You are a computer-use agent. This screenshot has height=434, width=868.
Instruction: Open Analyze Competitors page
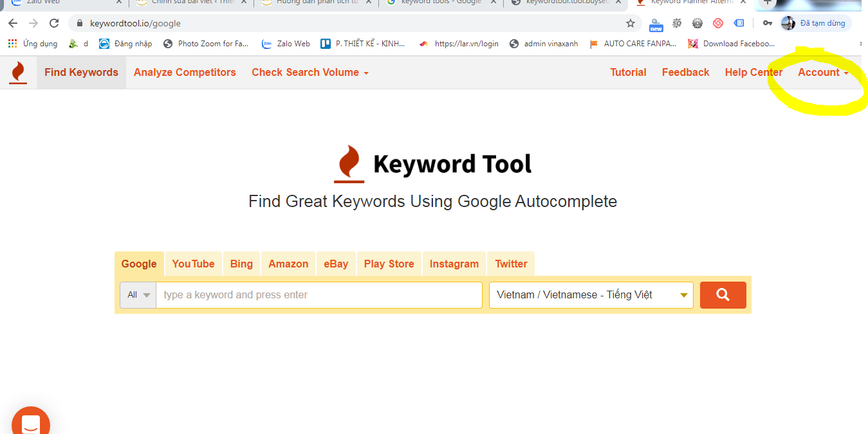pyautogui.click(x=185, y=73)
